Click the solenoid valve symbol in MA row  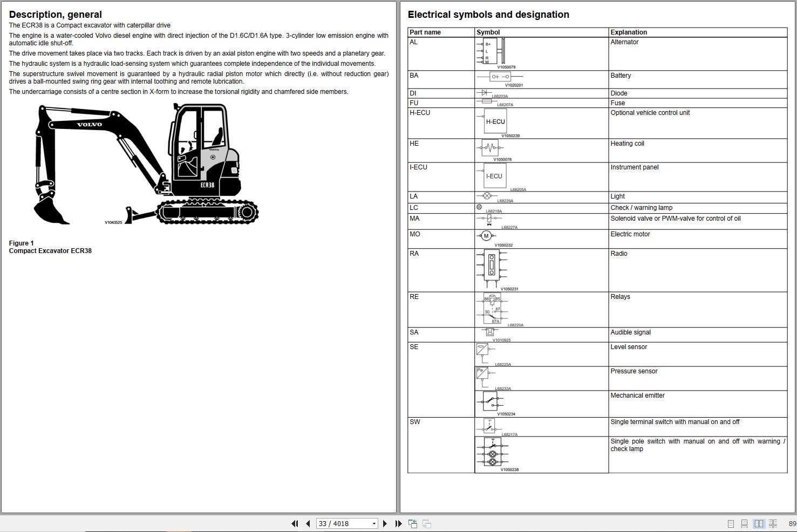pos(489,219)
